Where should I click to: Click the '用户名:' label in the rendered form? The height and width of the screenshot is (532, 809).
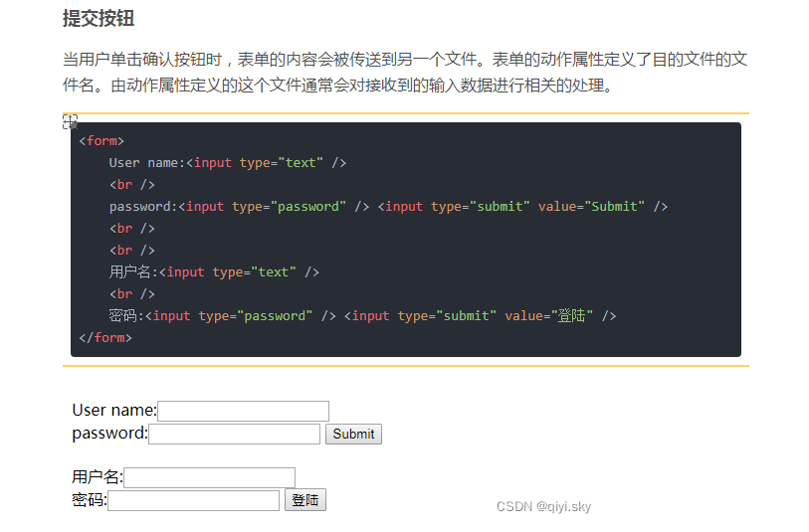98,477
